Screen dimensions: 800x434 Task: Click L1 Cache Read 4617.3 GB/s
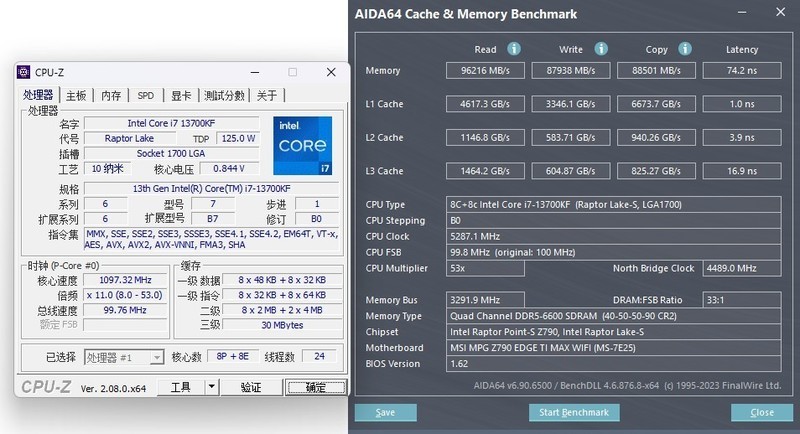485,104
